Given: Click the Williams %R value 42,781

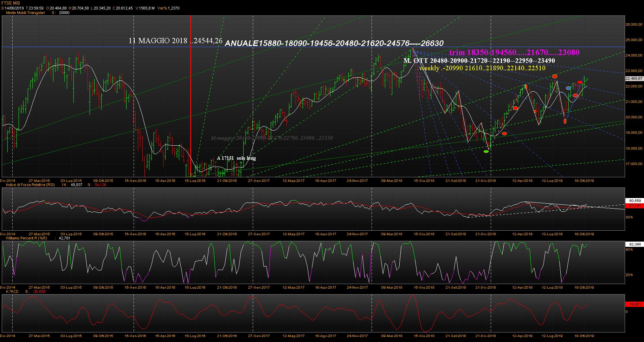Looking at the screenshot, I should coord(65,238).
